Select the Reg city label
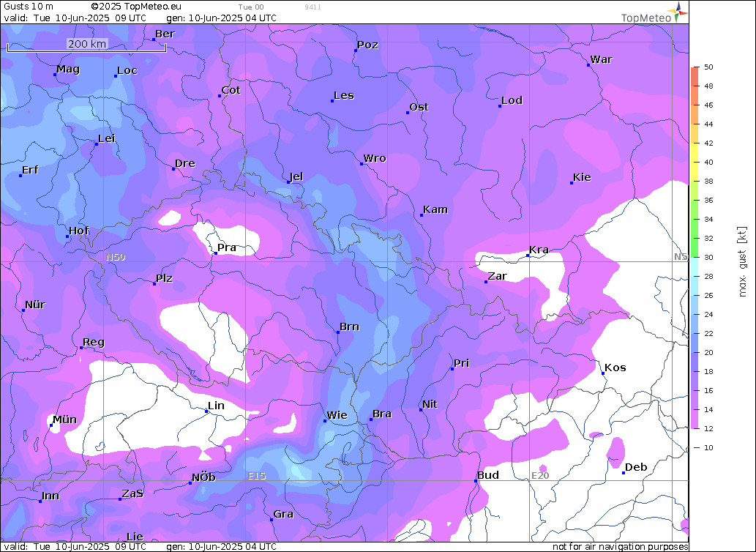Viewport: 756px width, 552px height. click(94, 343)
